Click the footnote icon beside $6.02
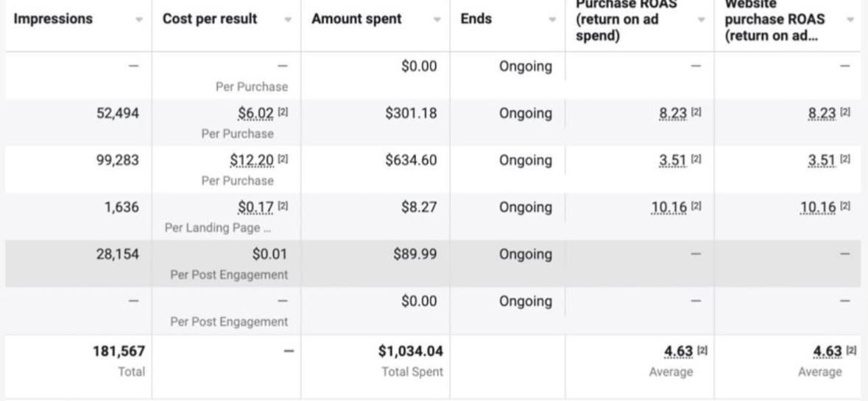Image resolution: width=868 pixels, height=401 pixels. (283, 114)
